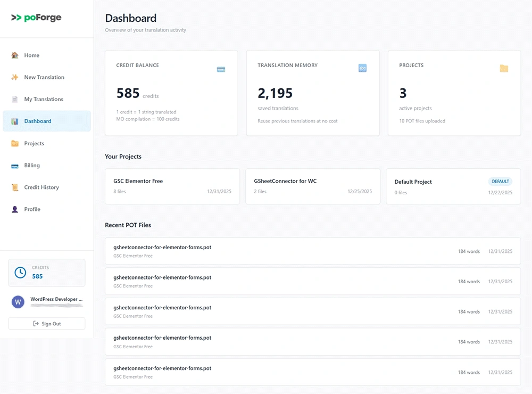Click the My Translations document icon
Screen dimensions: 532x394
coord(15,100)
